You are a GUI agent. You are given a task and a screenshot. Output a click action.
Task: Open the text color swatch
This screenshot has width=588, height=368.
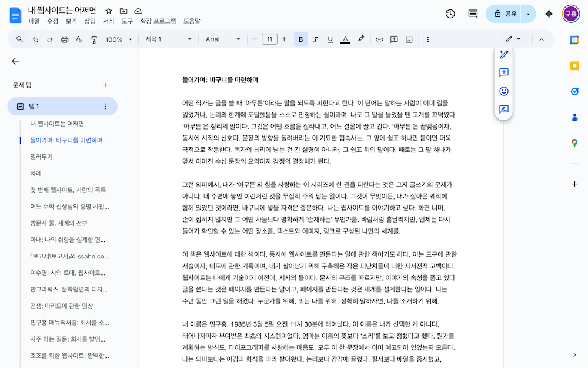coord(345,39)
